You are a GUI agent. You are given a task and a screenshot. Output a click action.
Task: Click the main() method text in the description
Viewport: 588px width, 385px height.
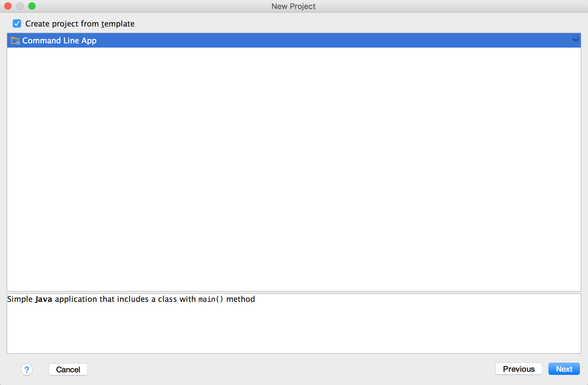pos(210,299)
